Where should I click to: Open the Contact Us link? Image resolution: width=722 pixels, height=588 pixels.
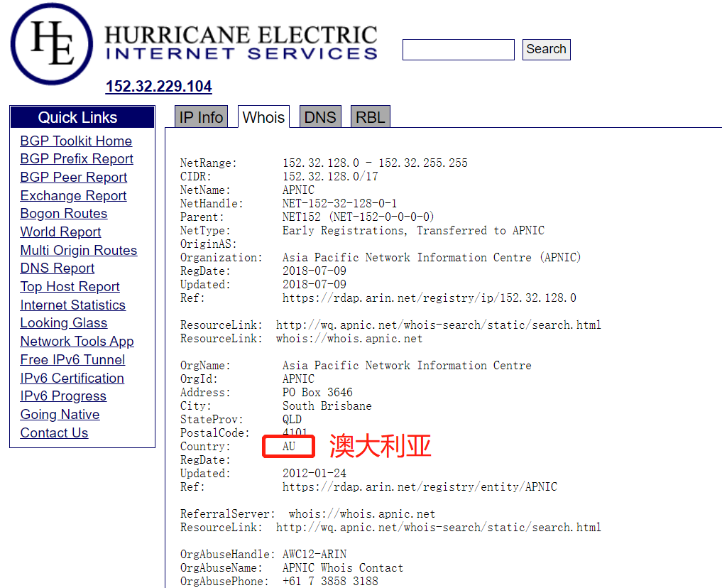(x=54, y=432)
